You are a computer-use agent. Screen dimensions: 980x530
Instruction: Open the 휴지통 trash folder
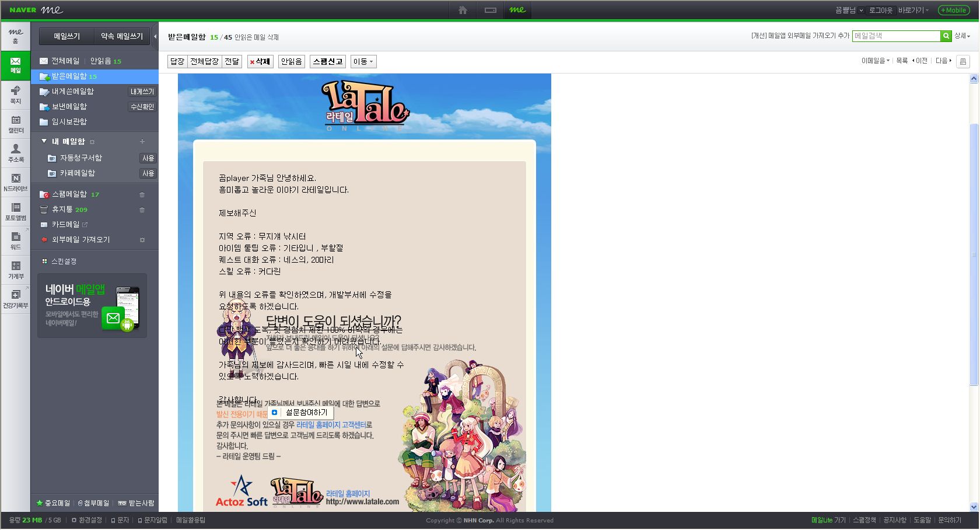pyautogui.click(x=62, y=210)
